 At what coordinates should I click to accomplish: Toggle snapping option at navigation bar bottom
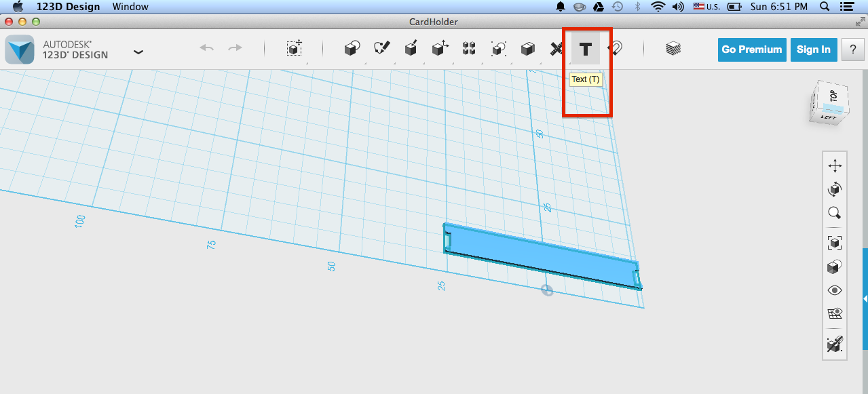click(835, 345)
